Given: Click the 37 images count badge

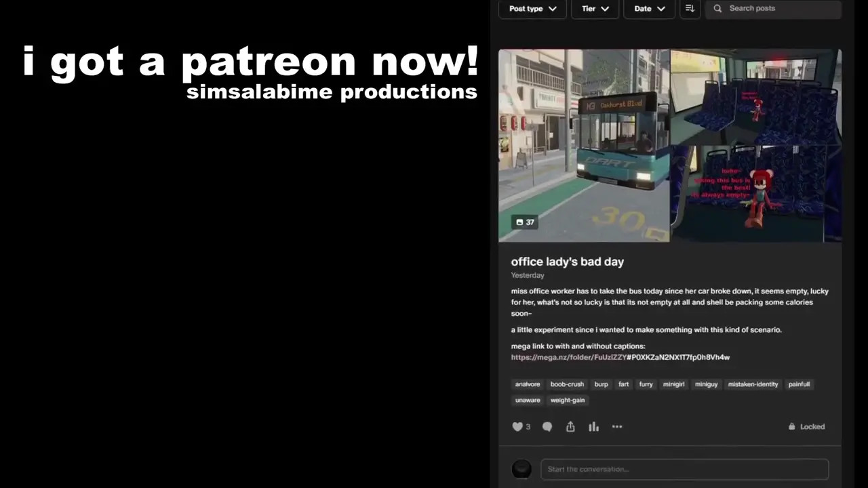Looking at the screenshot, I should pyautogui.click(x=525, y=222).
